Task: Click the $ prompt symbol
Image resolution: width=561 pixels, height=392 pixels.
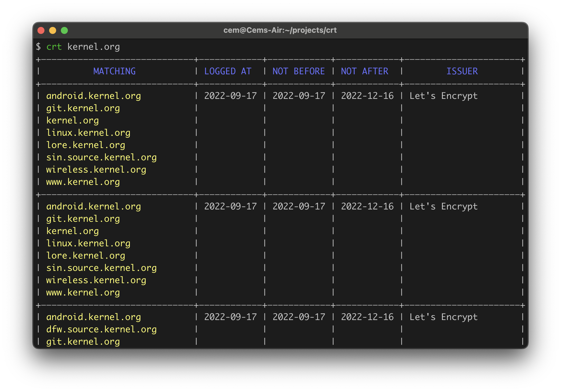Action: click(x=38, y=47)
